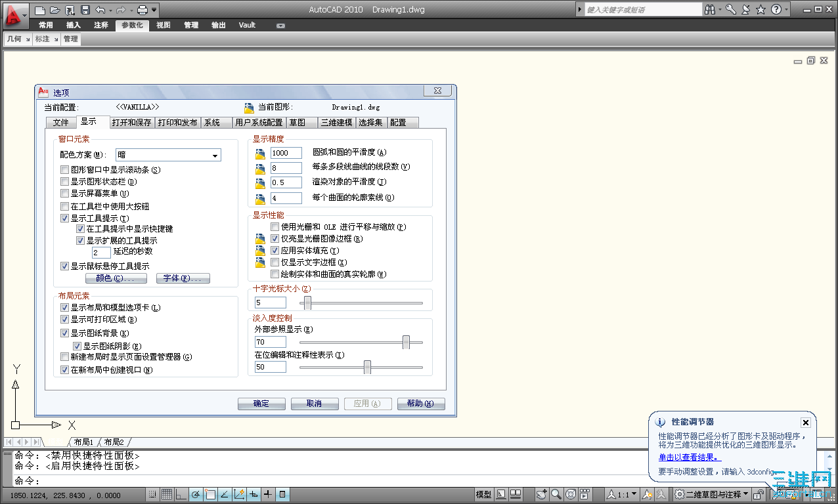The image size is (838, 504).
Task: Select the 视图 ribbon tab
Action: pyautogui.click(x=163, y=25)
